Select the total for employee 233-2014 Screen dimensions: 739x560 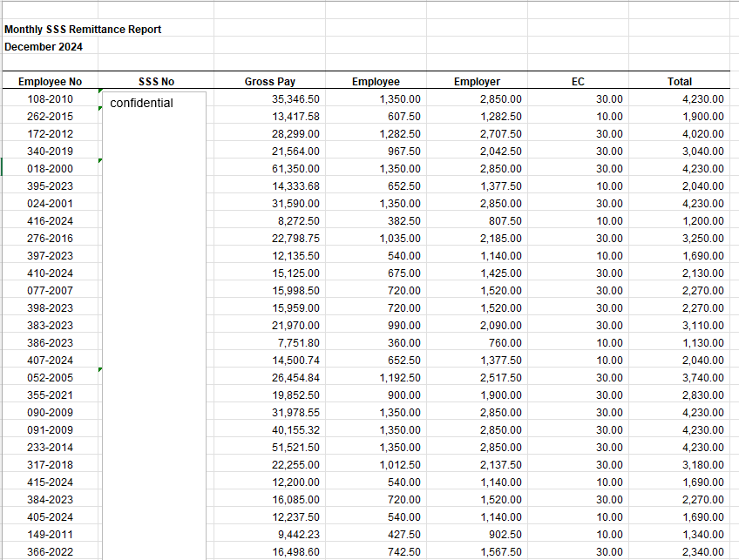coord(703,448)
